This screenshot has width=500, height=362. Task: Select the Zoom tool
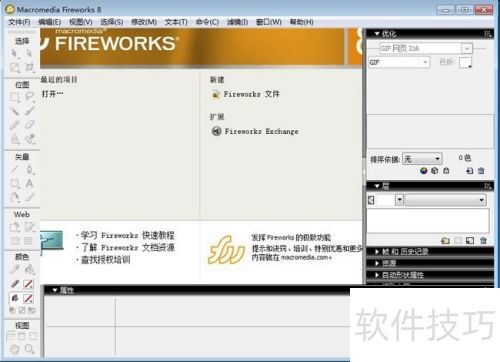pos(29,349)
